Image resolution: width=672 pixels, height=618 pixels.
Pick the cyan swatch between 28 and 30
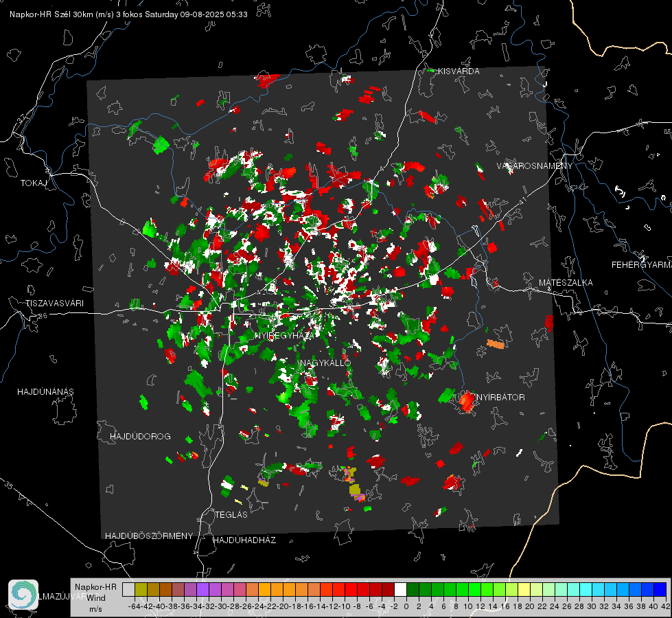coord(586,590)
